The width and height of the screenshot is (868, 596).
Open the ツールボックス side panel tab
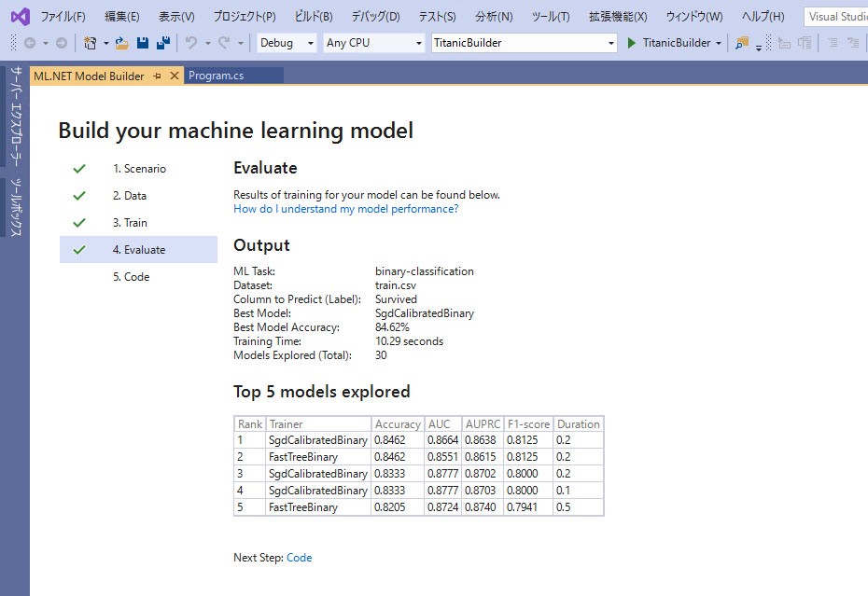16,207
